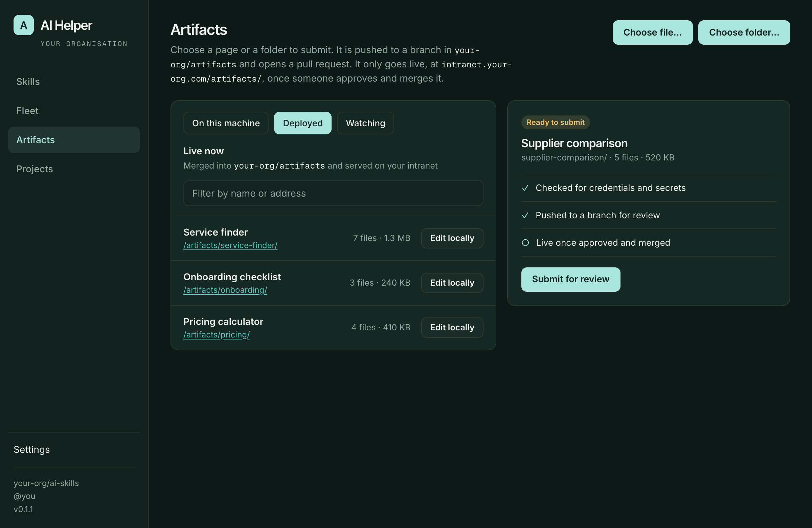The image size is (812, 528).
Task: Select Artifacts in the sidebar
Action: [x=74, y=140]
